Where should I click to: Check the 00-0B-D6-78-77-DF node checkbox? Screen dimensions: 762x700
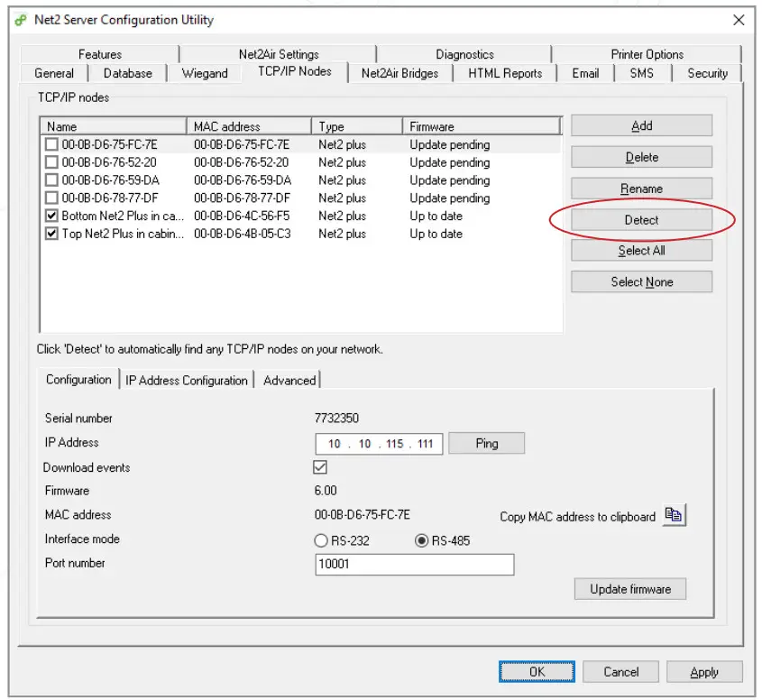coord(51,198)
